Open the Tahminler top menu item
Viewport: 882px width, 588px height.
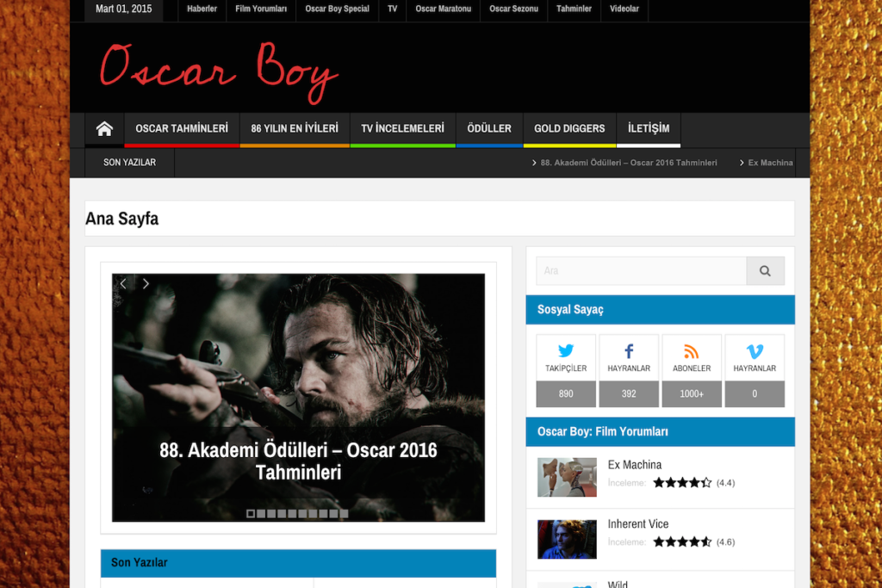pyautogui.click(x=574, y=9)
